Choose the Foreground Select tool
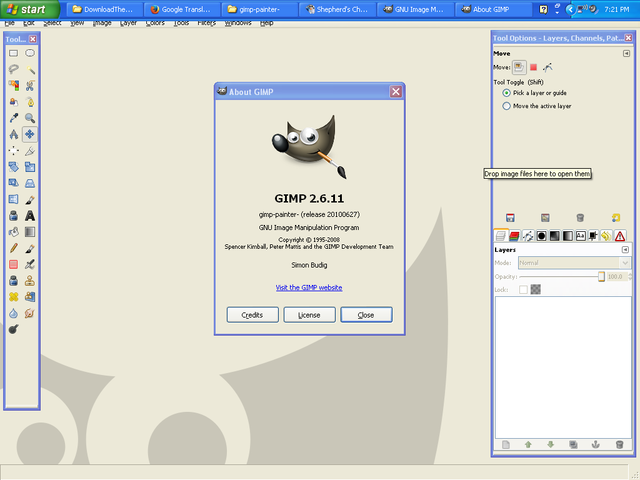The image size is (640, 480). point(13,102)
